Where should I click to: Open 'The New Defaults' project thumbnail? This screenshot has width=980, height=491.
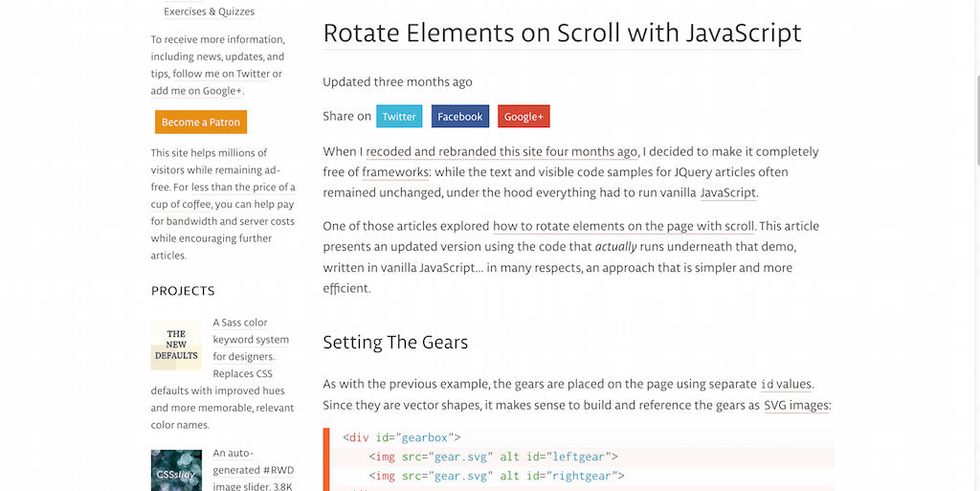tap(176, 346)
